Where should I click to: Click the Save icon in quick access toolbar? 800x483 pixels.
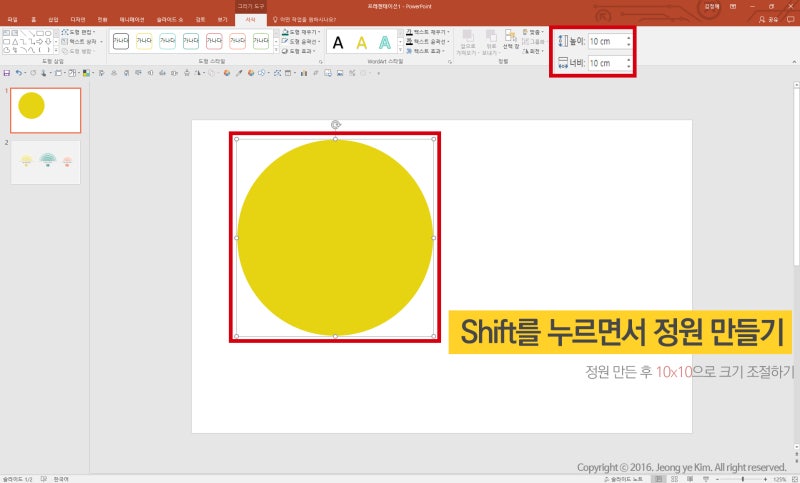[x=7, y=73]
